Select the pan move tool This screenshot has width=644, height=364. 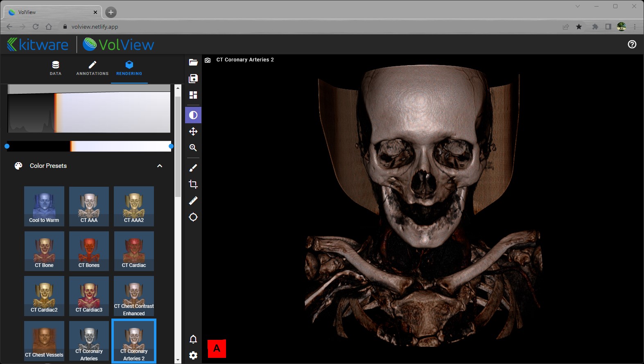click(193, 131)
